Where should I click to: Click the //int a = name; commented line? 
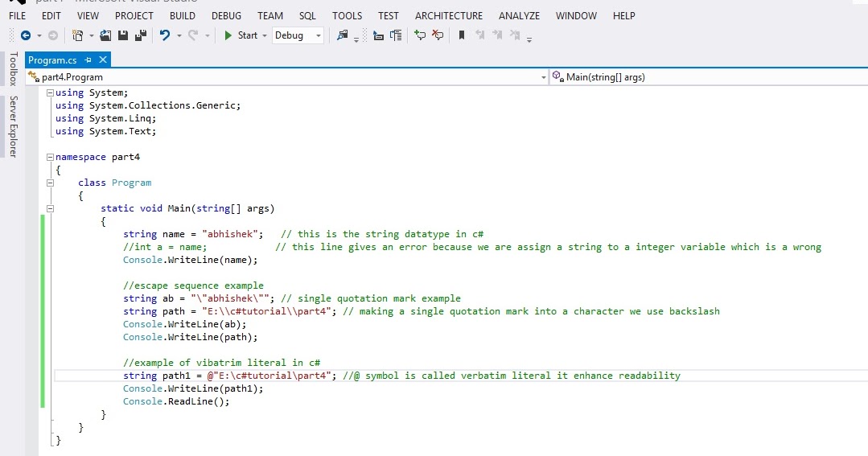click(x=165, y=247)
